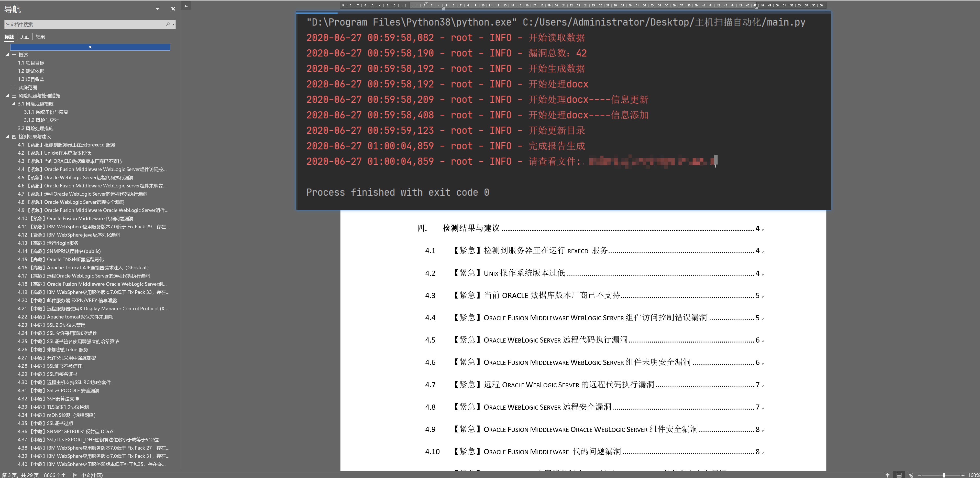Go to heading 4.12 IBM WebSphere java反序列化漏洞
980x478 pixels.
pos(69,235)
